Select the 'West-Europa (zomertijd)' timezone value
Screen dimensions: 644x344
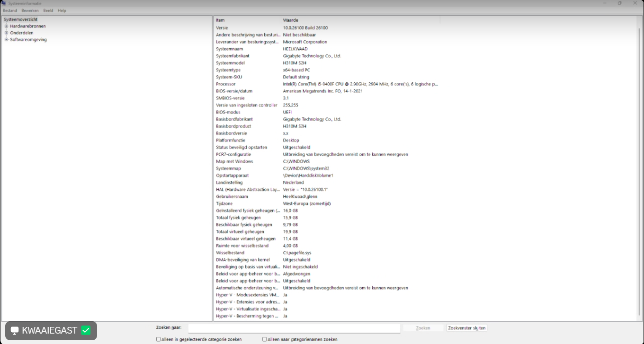pyautogui.click(x=307, y=203)
